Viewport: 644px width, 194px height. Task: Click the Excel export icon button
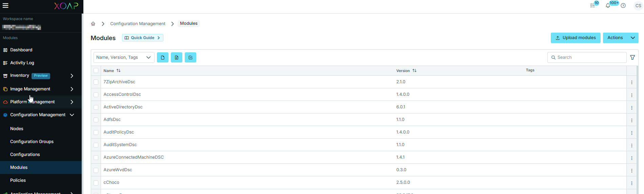point(177,57)
